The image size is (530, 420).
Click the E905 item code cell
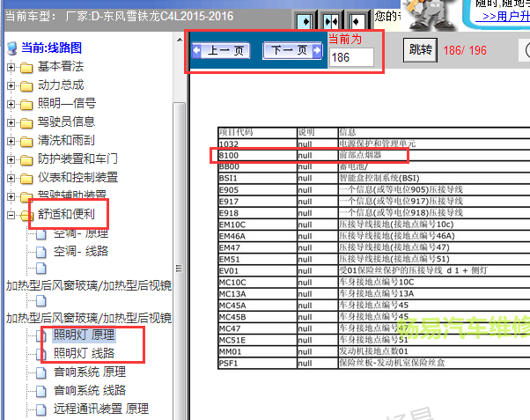pyautogui.click(x=258, y=189)
